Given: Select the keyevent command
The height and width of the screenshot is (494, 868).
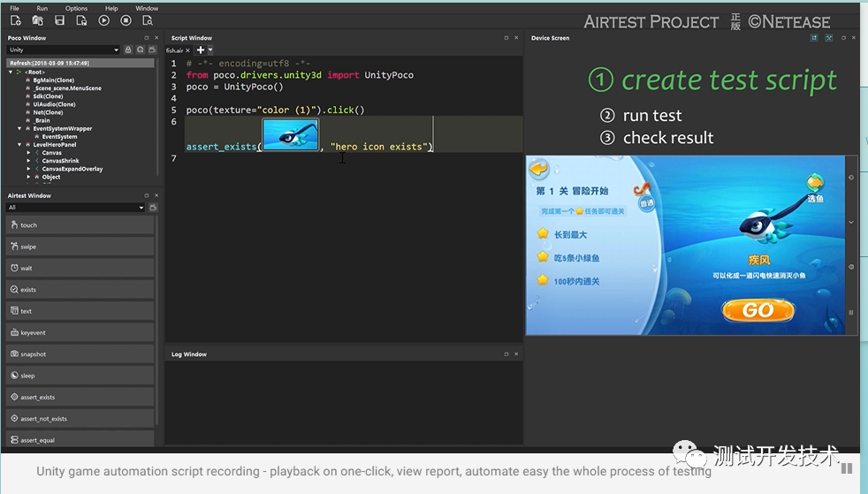Looking at the screenshot, I should 80,333.
